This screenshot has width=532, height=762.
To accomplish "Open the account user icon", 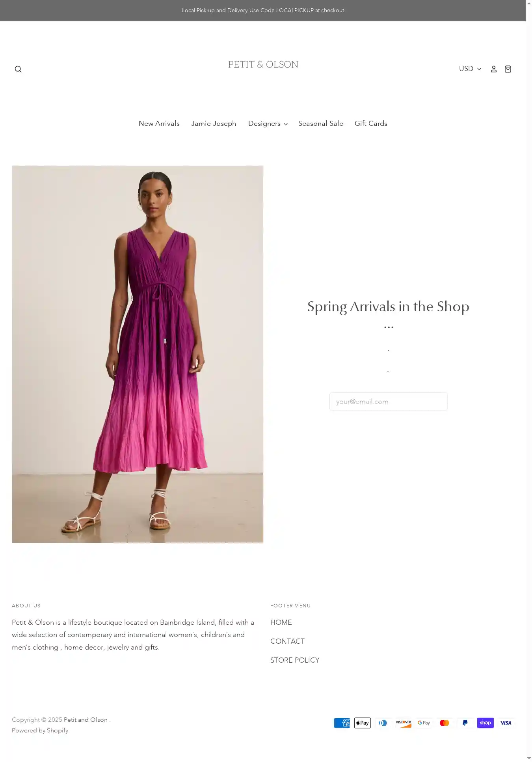I will coord(493,69).
